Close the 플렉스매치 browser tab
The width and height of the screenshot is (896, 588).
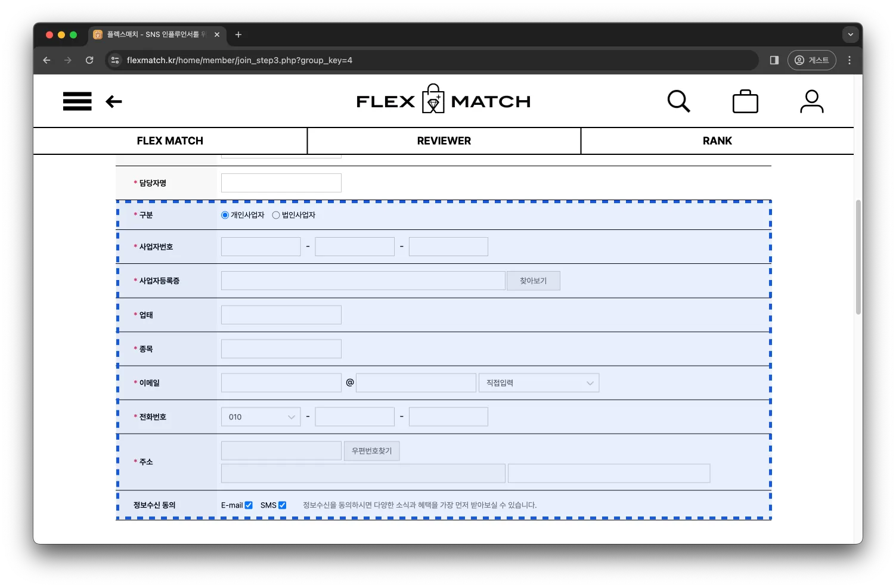click(217, 35)
